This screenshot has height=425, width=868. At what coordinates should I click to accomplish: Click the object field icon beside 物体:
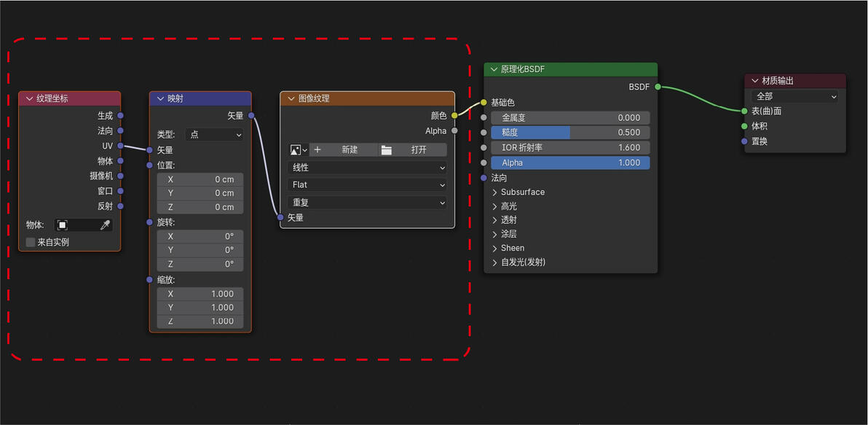(63, 225)
